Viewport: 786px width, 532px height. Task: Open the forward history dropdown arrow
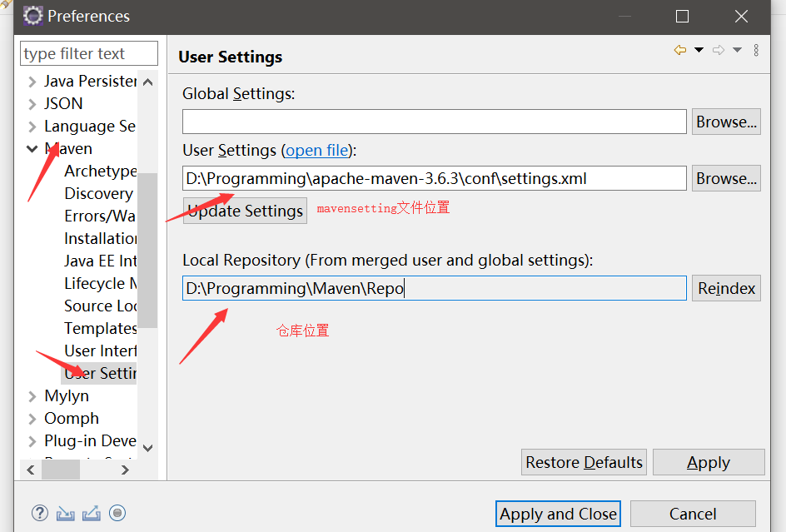point(738,50)
